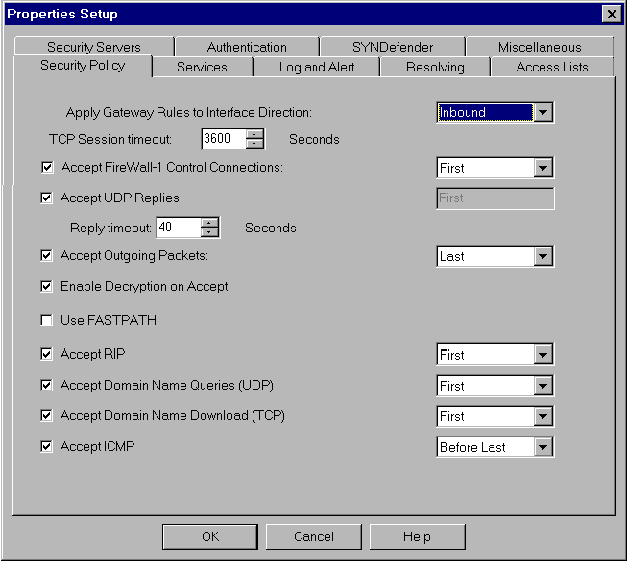Expand the Accept RIP position dropdown
The height and width of the screenshot is (562, 628).
pos(543,355)
